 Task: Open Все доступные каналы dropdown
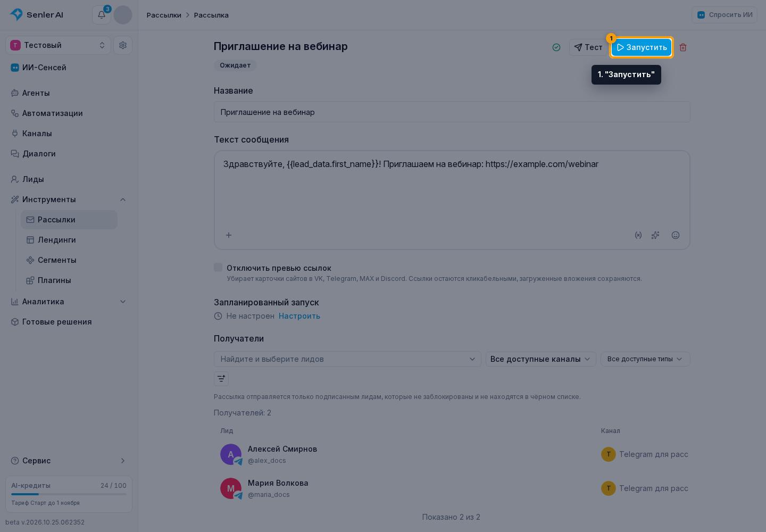coord(541,359)
